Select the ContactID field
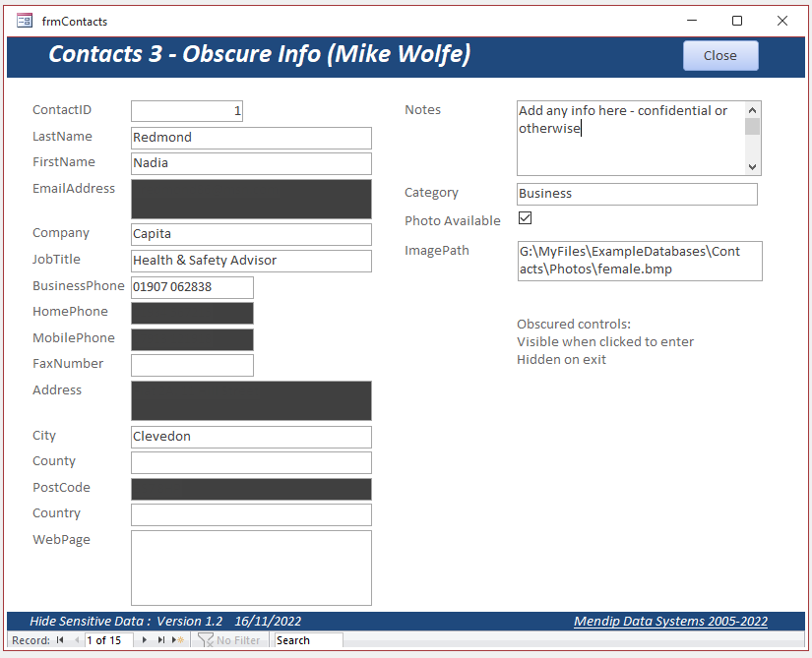 187,111
